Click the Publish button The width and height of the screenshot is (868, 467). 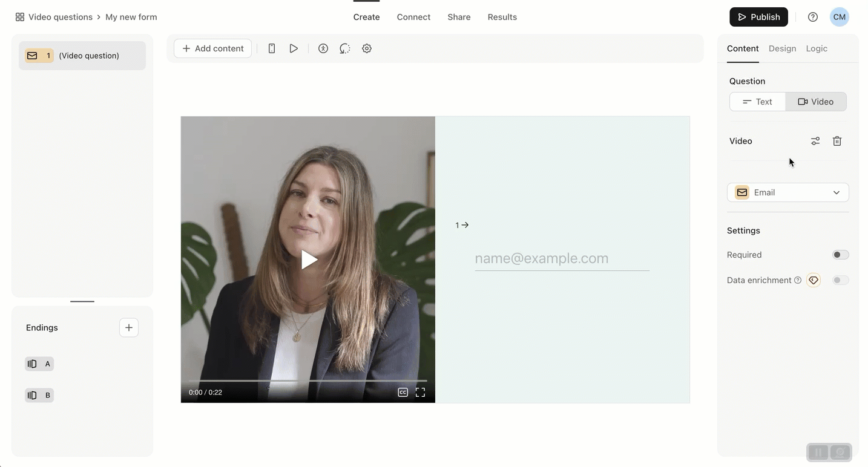tap(759, 17)
